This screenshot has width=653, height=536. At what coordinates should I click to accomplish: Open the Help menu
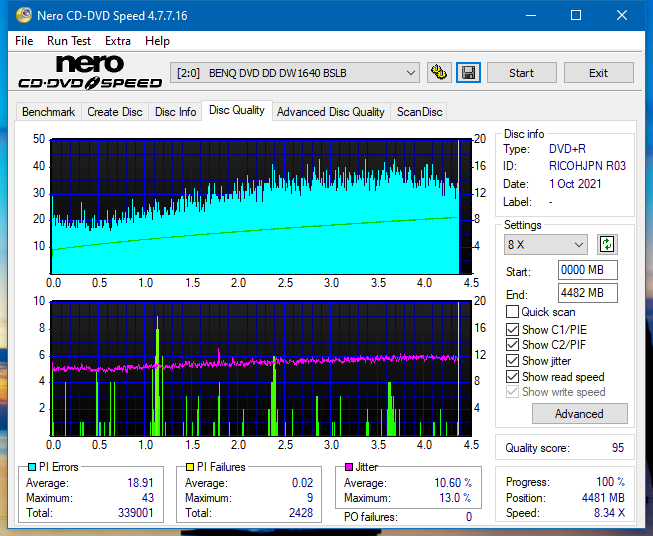coord(157,41)
